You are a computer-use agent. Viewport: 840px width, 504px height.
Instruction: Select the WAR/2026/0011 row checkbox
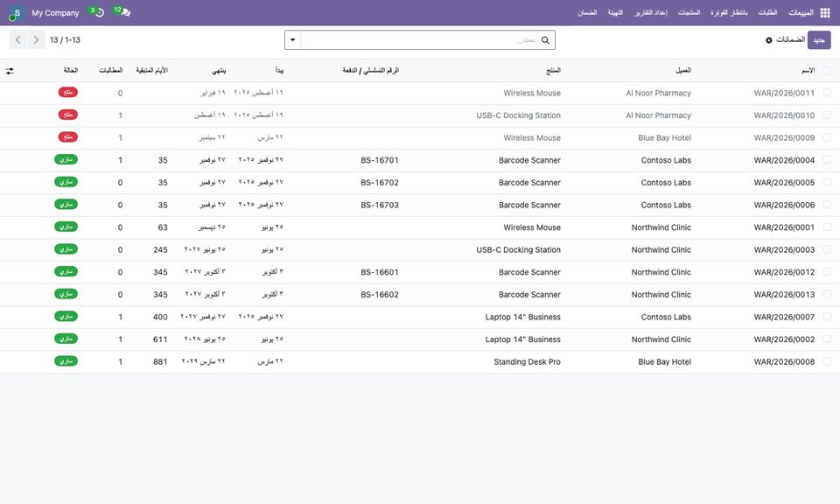[827, 94]
